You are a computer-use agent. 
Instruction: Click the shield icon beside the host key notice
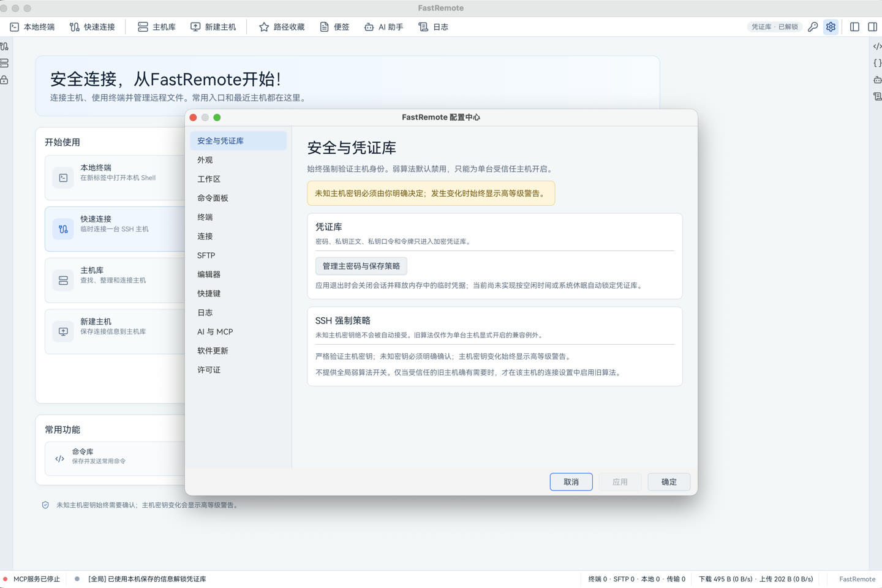[45, 505]
